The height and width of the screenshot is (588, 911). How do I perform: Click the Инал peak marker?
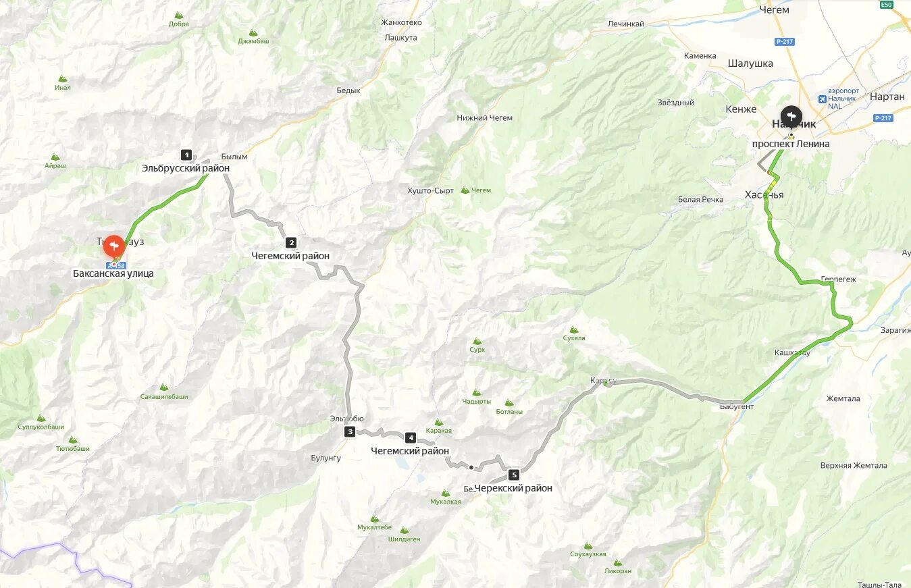(x=63, y=79)
